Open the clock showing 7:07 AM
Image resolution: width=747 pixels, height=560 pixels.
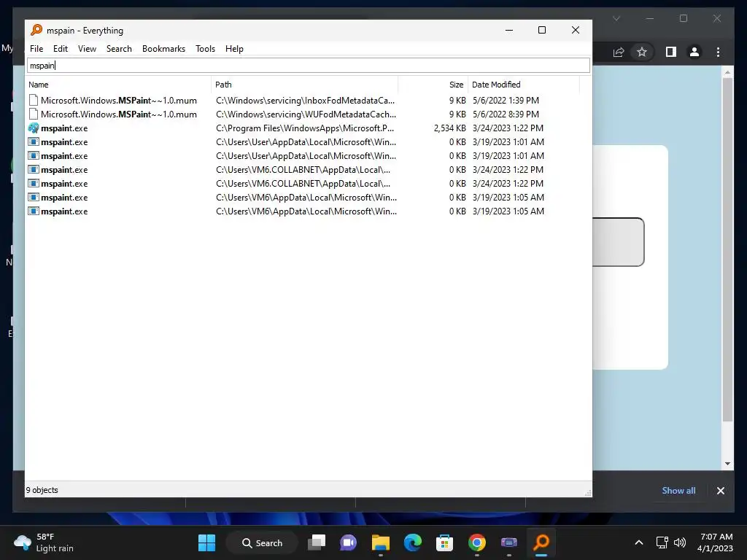tap(715, 542)
